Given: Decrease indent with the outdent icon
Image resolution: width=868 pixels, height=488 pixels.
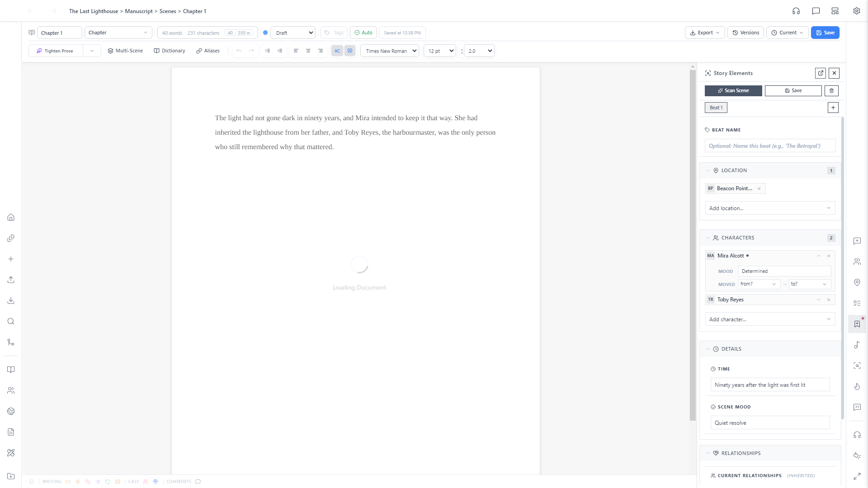Looking at the screenshot, I should click(x=280, y=51).
